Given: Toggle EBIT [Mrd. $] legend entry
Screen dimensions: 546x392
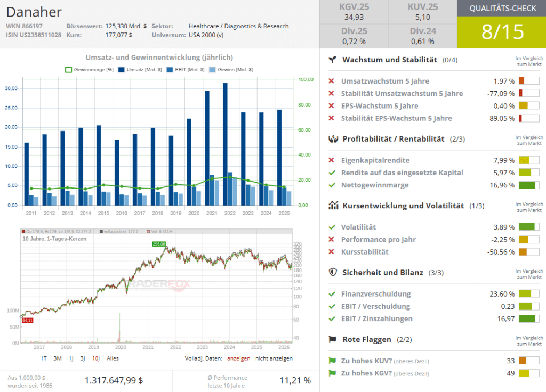Looking at the screenshot, I should [x=185, y=69].
